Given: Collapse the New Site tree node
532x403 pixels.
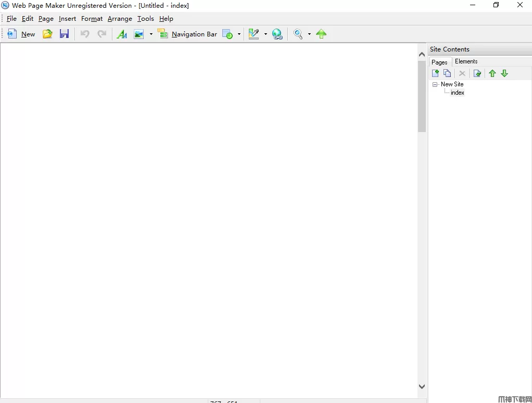Looking at the screenshot, I should coord(435,84).
